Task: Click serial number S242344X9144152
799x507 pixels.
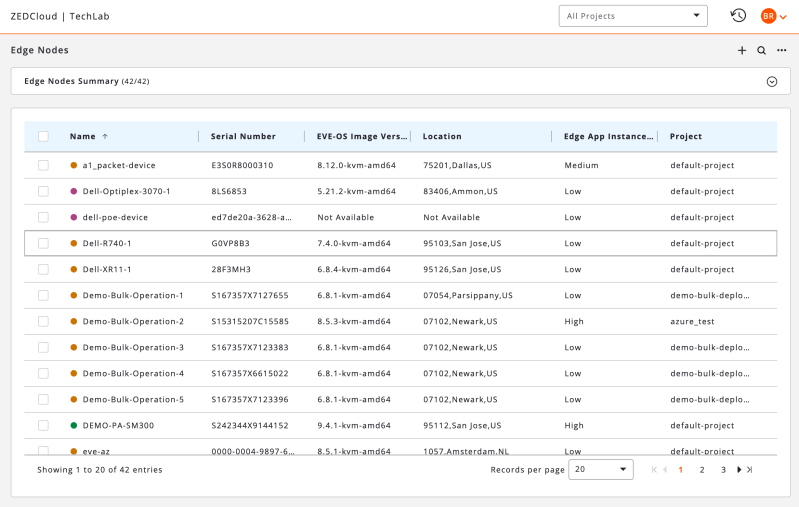Action: [250, 425]
